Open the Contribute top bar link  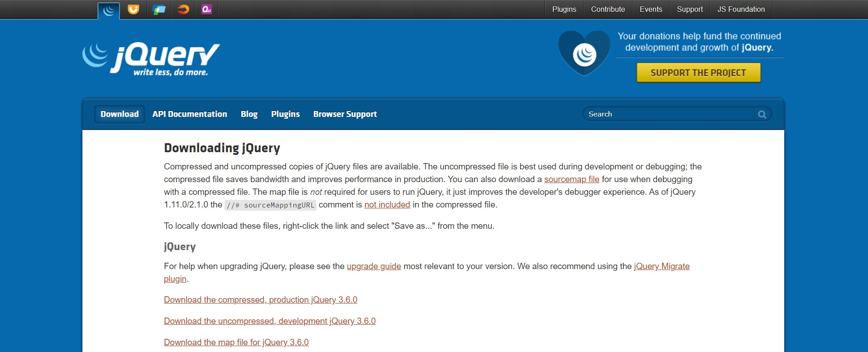pos(608,10)
